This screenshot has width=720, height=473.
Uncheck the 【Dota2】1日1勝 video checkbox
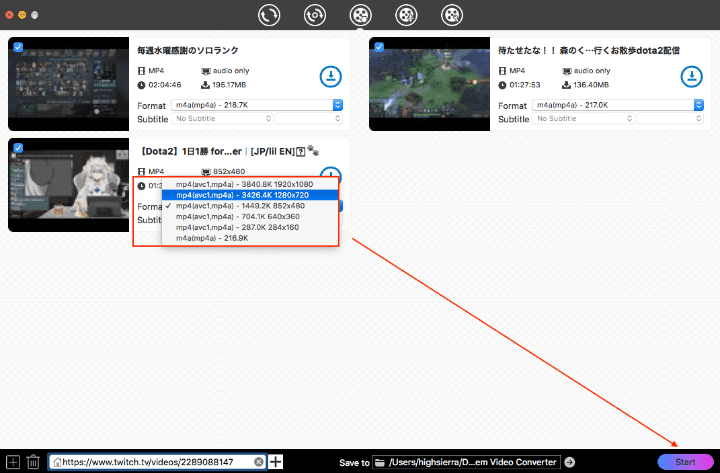(x=18, y=148)
